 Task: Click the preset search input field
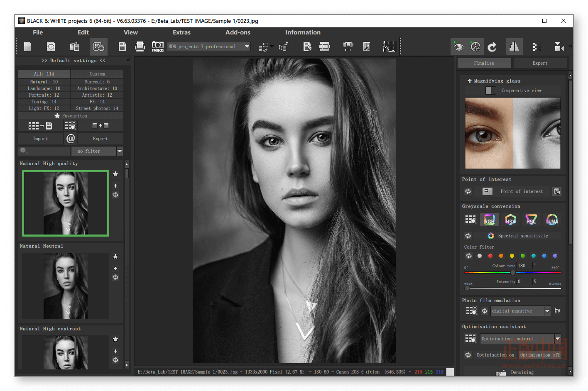pyautogui.click(x=44, y=151)
